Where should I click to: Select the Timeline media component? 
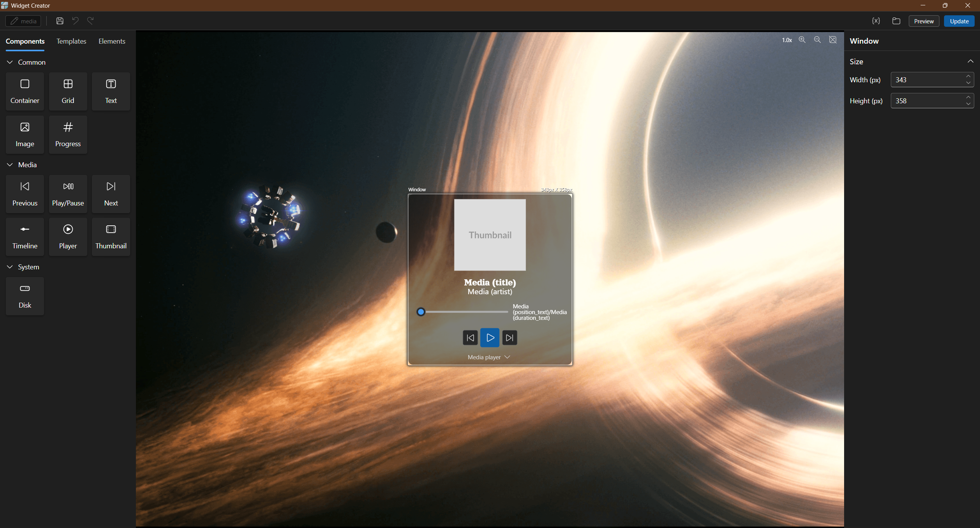(x=24, y=236)
